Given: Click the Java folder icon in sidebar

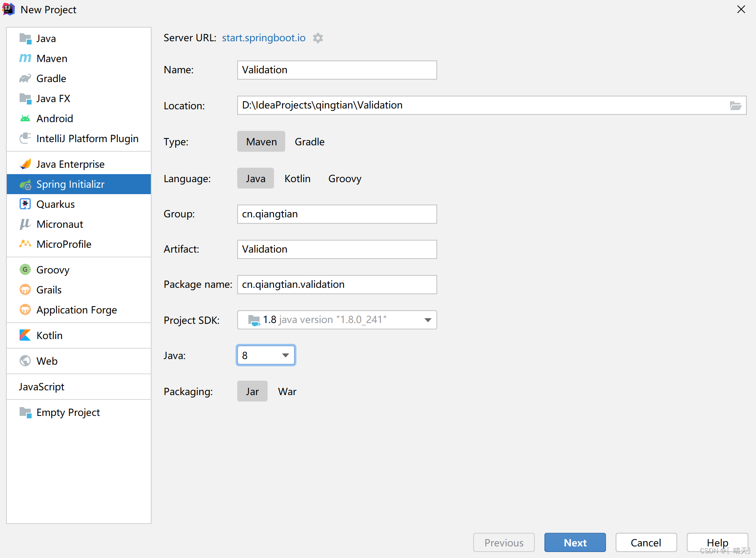Looking at the screenshot, I should click(x=25, y=38).
